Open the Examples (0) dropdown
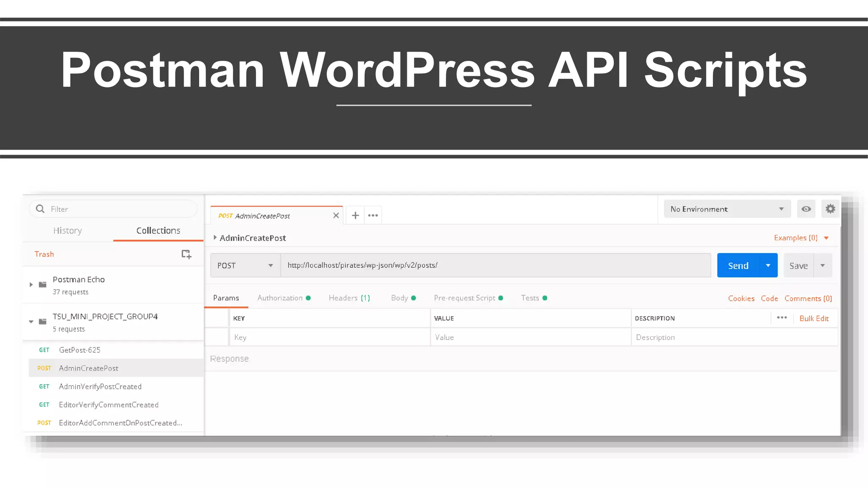The height and width of the screenshot is (488, 868). [801, 238]
